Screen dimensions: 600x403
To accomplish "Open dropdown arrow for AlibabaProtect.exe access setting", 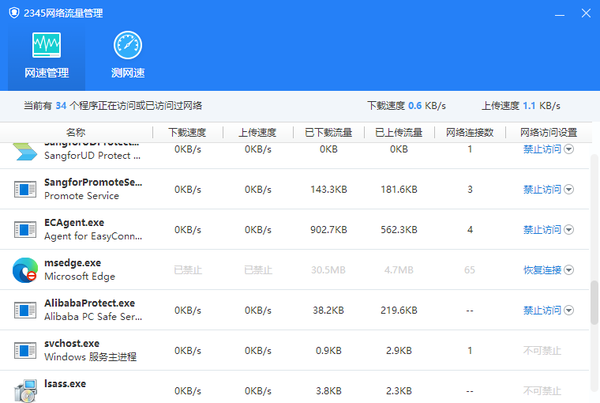I will click(569, 309).
